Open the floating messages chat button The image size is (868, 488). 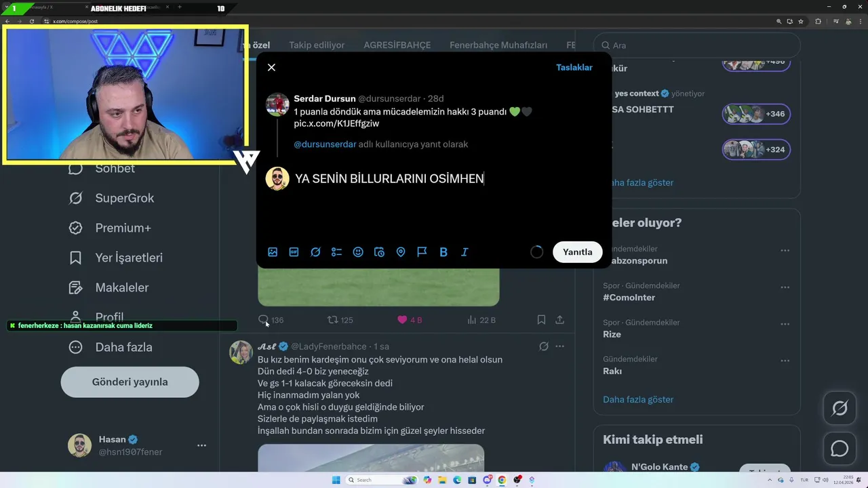(x=840, y=449)
